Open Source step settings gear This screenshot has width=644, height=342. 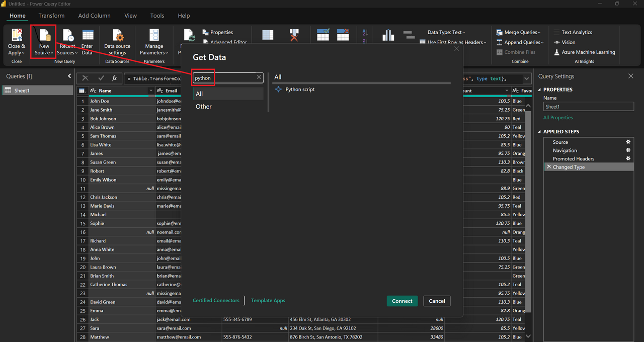click(x=628, y=142)
